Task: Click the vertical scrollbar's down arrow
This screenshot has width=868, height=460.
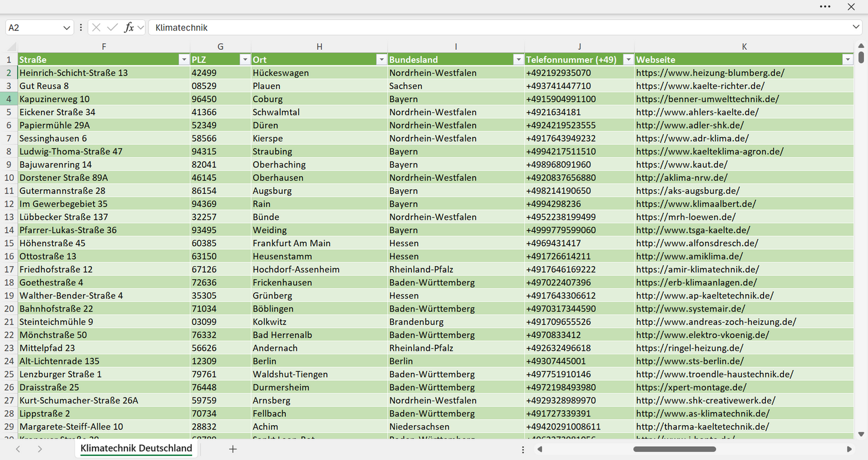Action: pos(861,434)
